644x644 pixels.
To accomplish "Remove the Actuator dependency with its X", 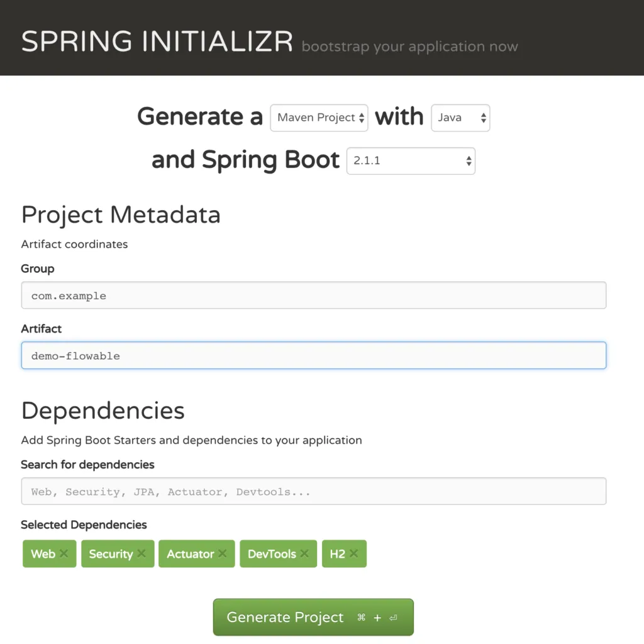I will point(222,553).
